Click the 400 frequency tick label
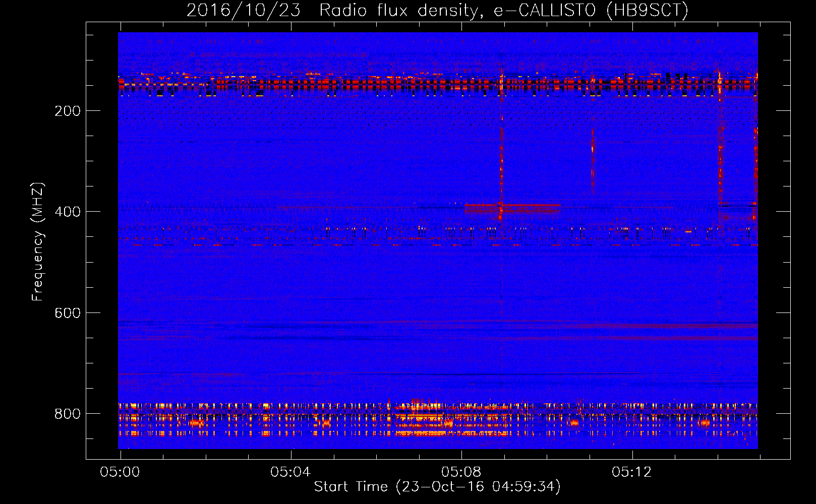816x504 pixels. (x=68, y=212)
